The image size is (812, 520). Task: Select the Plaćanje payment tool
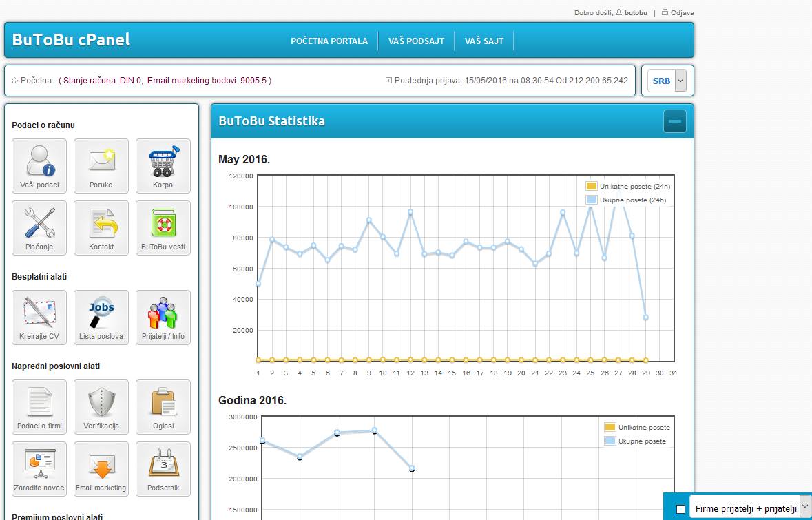click(39, 227)
